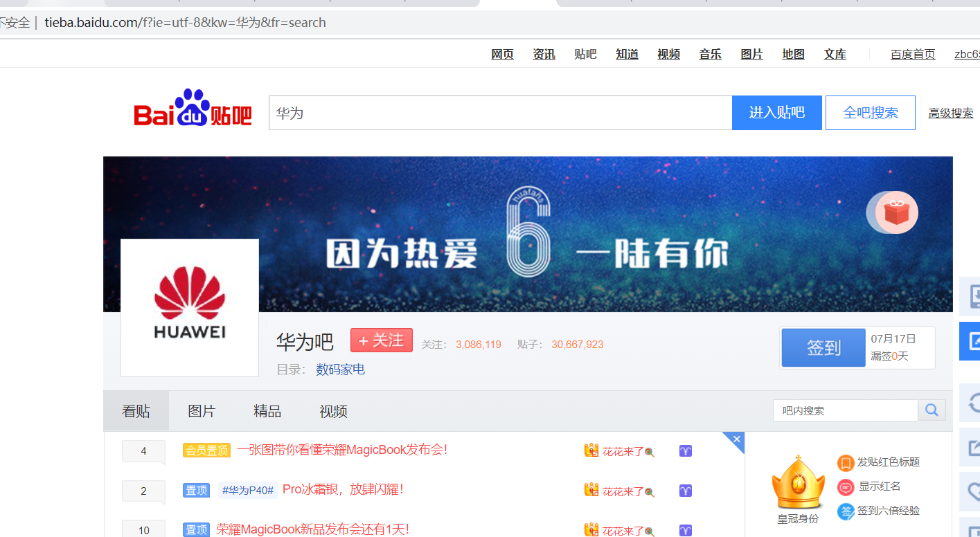Go to 视频 in top navigation bar
Screen dimensions: 980x537
pos(669,54)
